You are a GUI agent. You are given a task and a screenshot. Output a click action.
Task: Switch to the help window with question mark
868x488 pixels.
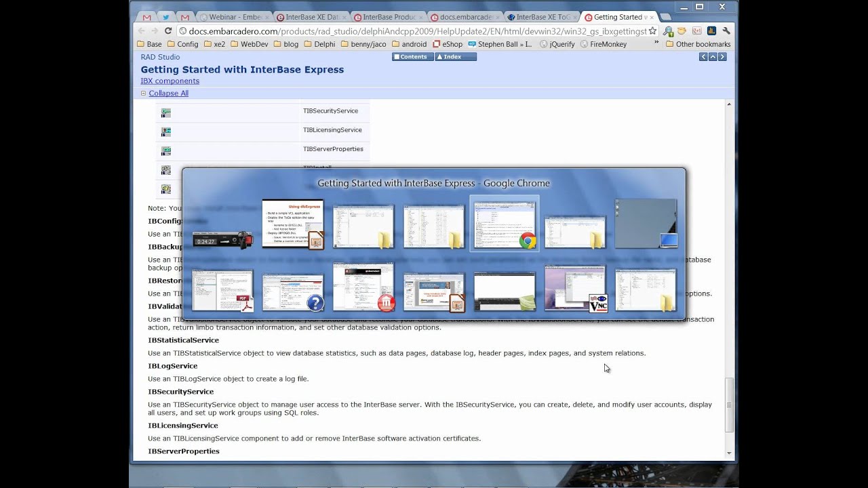tap(293, 292)
